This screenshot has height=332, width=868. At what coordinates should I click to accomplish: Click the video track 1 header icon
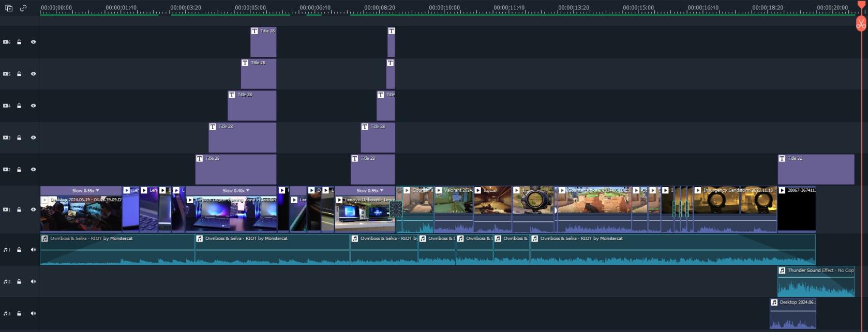pos(7,209)
